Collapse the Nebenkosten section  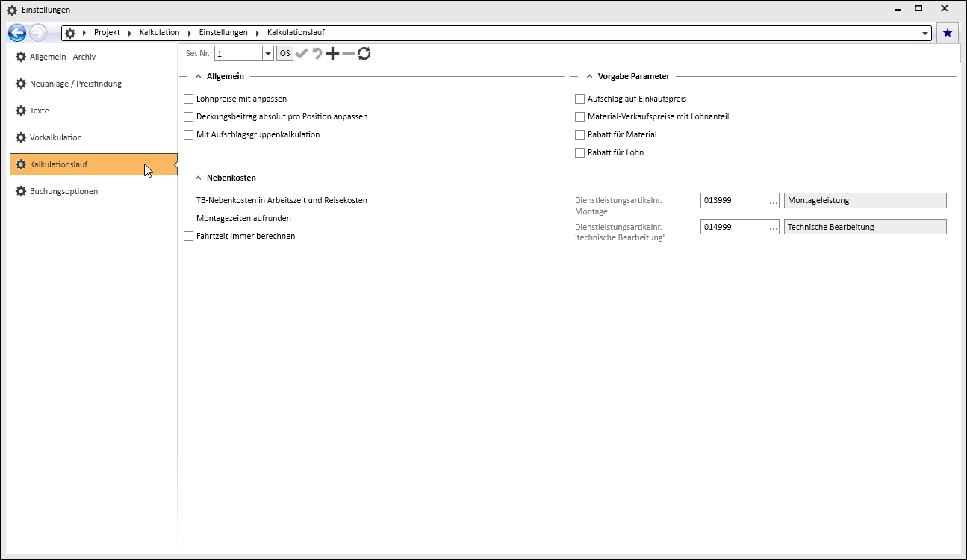coord(198,178)
